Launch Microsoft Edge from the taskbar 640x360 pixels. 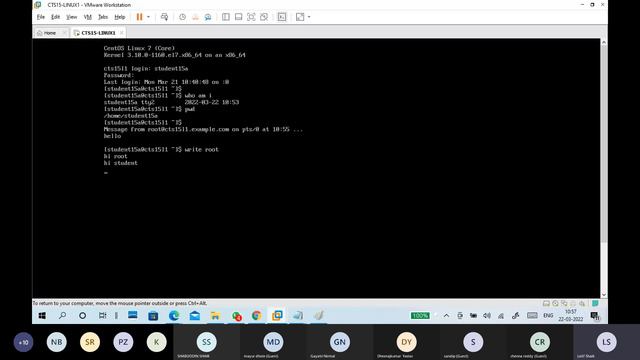[x=174, y=316]
